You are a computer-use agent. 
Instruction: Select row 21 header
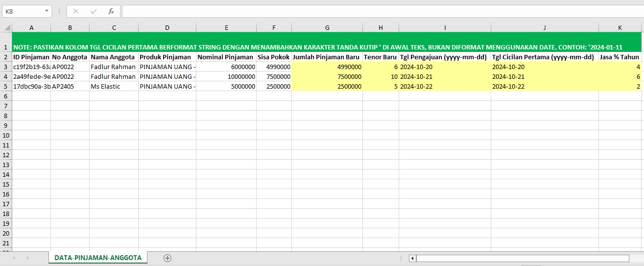[6, 243]
